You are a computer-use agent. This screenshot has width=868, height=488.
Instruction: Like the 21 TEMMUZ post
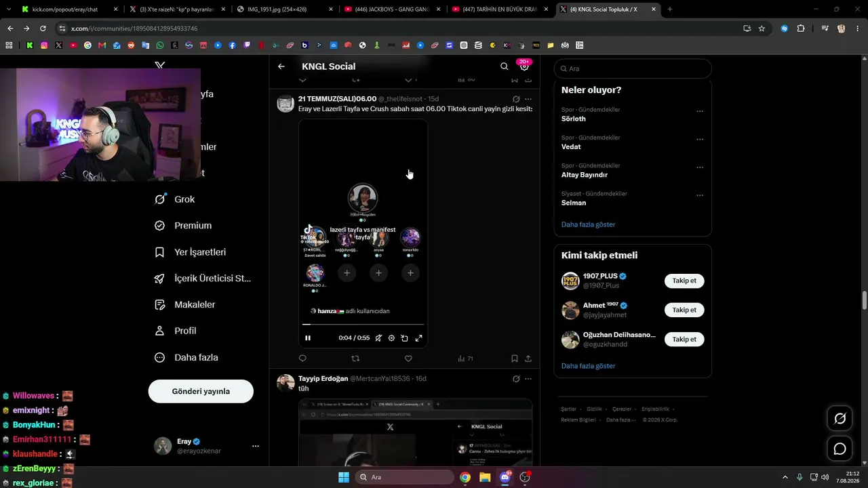408,359
